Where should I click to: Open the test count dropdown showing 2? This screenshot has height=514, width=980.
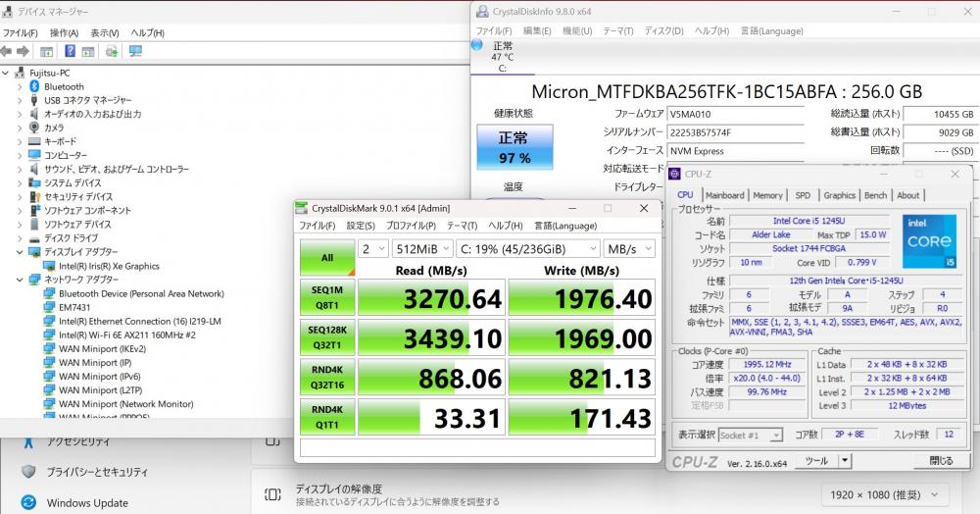373,249
